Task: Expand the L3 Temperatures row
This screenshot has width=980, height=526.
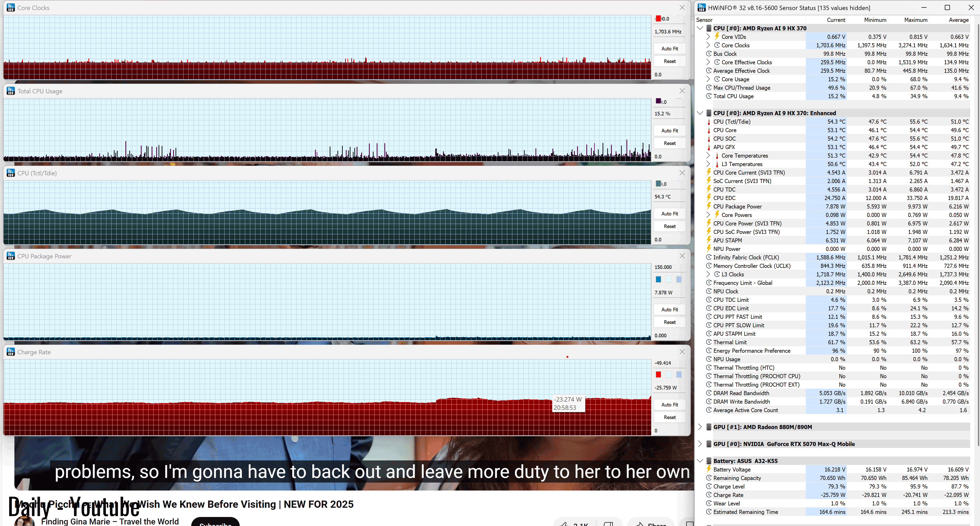Action: click(x=708, y=164)
